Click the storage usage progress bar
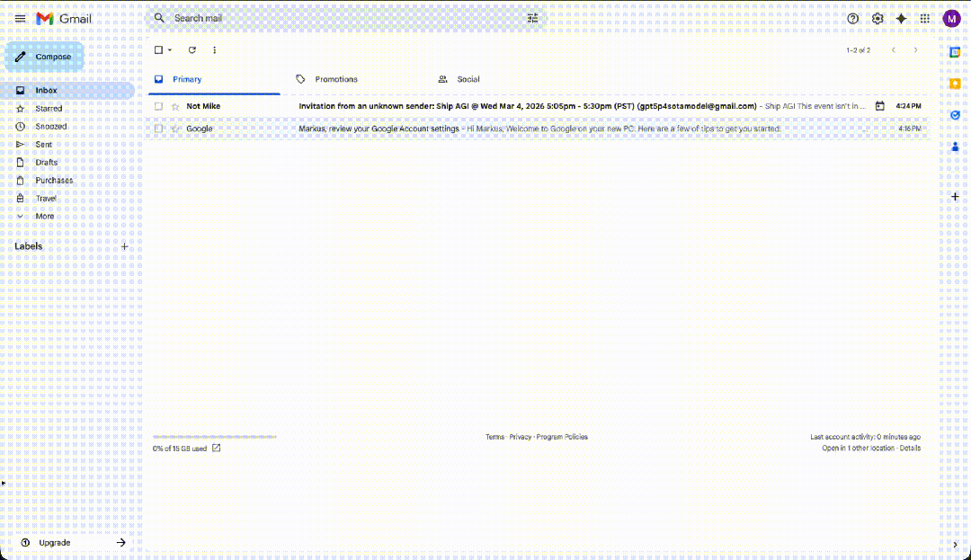Viewport: 971px width, 560px height. coord(215,437)
